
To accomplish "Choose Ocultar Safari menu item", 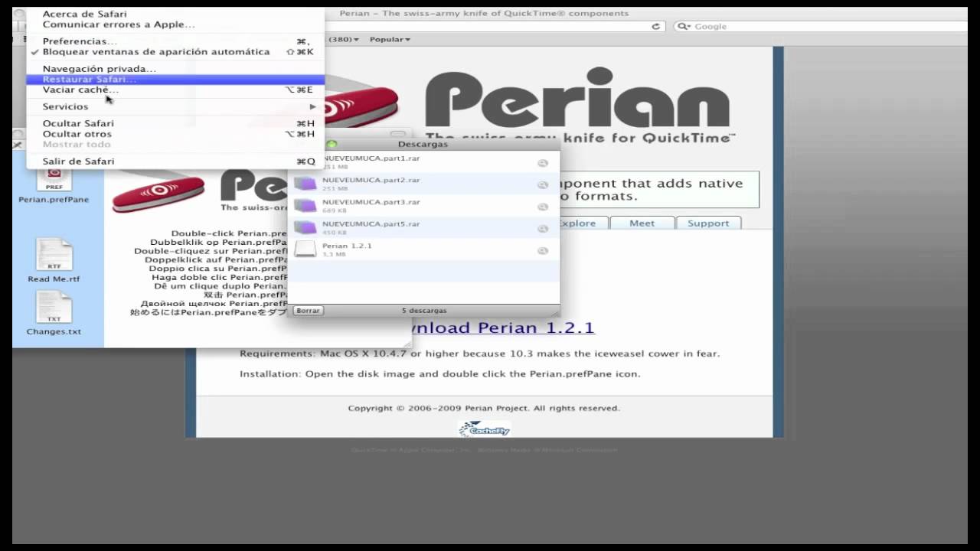I will pos(175,123).
